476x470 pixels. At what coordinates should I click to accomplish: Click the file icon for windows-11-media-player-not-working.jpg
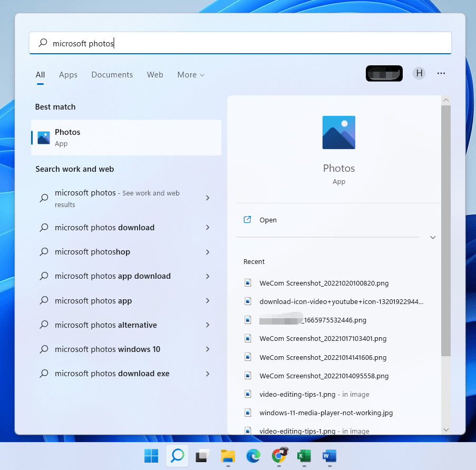click(248, 413)
